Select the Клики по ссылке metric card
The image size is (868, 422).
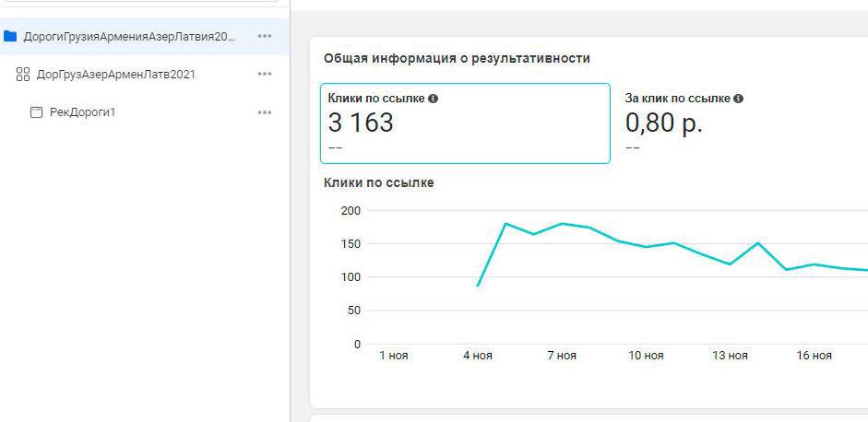point(465,123)
